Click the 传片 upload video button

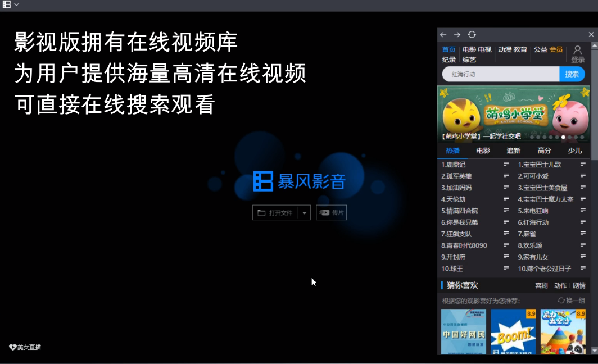click(x=331, y=212)
